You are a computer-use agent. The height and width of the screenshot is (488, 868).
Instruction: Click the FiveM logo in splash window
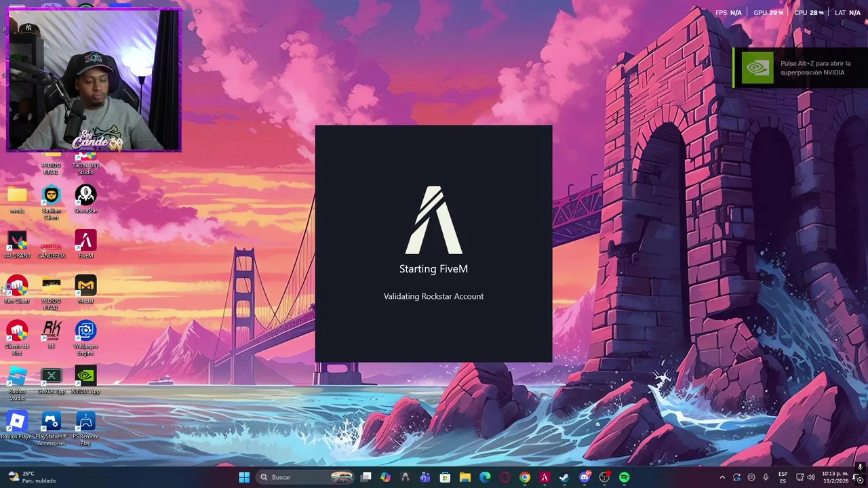click(434, 220)
